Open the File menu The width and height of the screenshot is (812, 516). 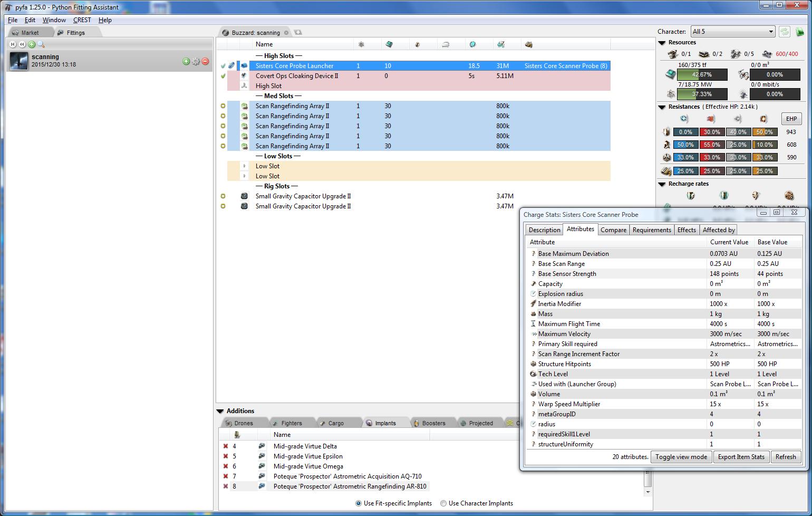13,20
